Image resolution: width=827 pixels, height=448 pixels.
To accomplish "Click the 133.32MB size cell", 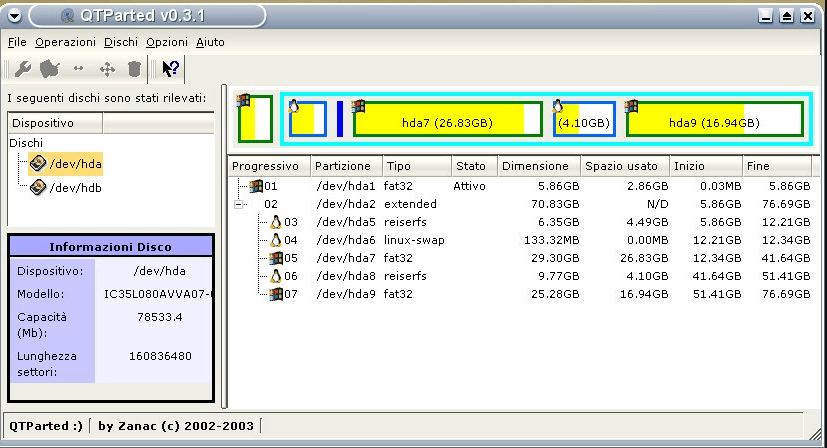I will tap(552, 240).
